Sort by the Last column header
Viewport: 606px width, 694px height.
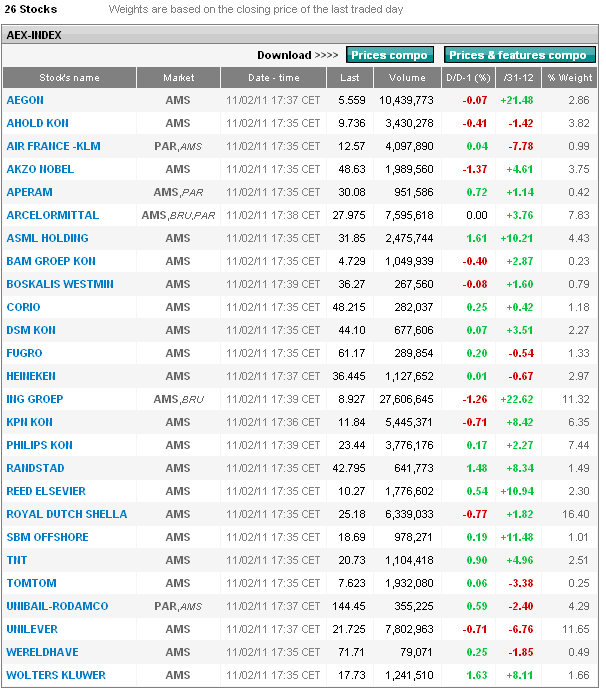[x=350, y=78]
